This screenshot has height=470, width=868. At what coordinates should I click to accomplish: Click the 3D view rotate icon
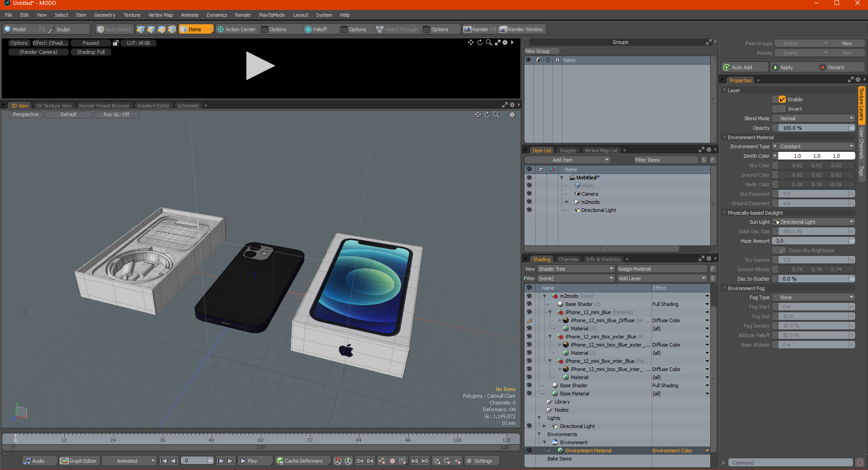tap(487, 115)
